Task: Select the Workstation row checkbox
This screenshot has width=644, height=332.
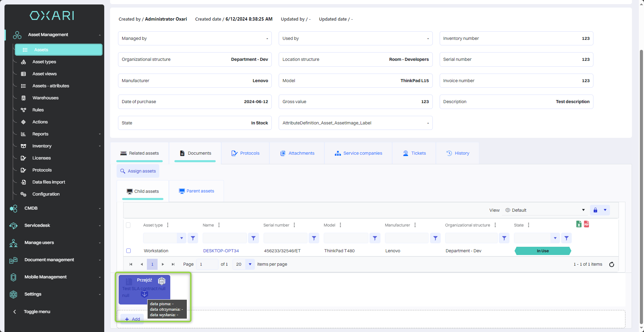Action: (x=128, y=251)
